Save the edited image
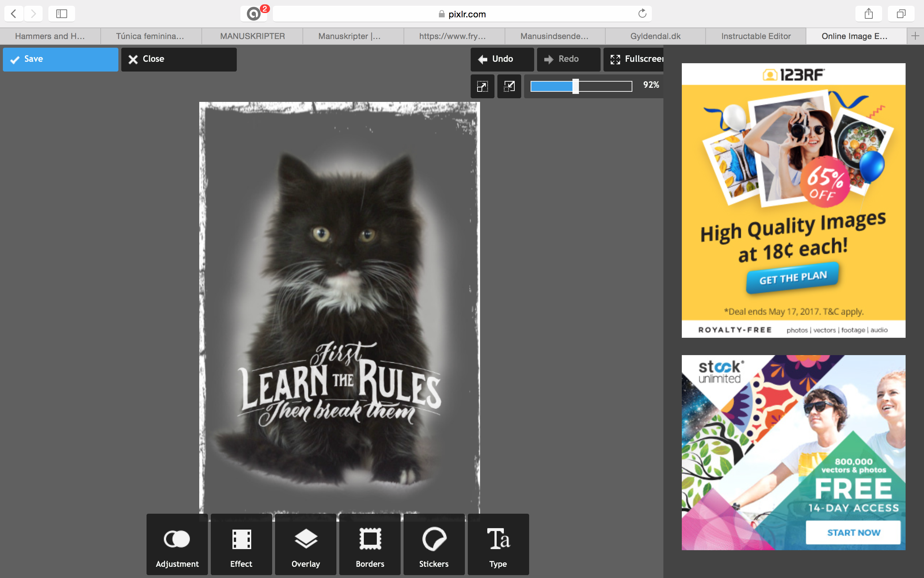The width and height of the screenshot is (924, 578). coord(61,59)
